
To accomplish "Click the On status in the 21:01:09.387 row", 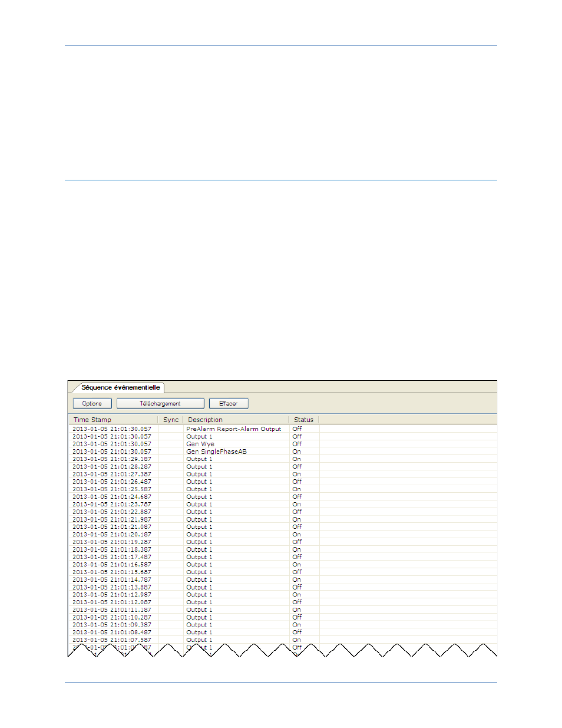I will (x=296, y=625).
